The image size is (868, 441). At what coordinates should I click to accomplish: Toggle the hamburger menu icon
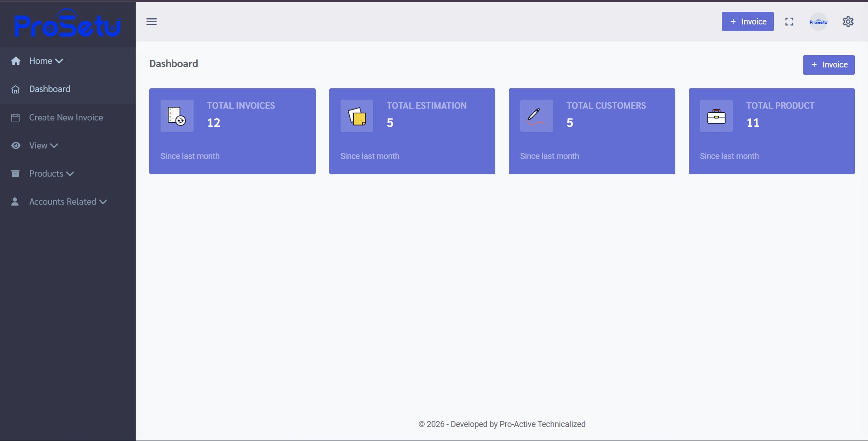coord(152,22)
